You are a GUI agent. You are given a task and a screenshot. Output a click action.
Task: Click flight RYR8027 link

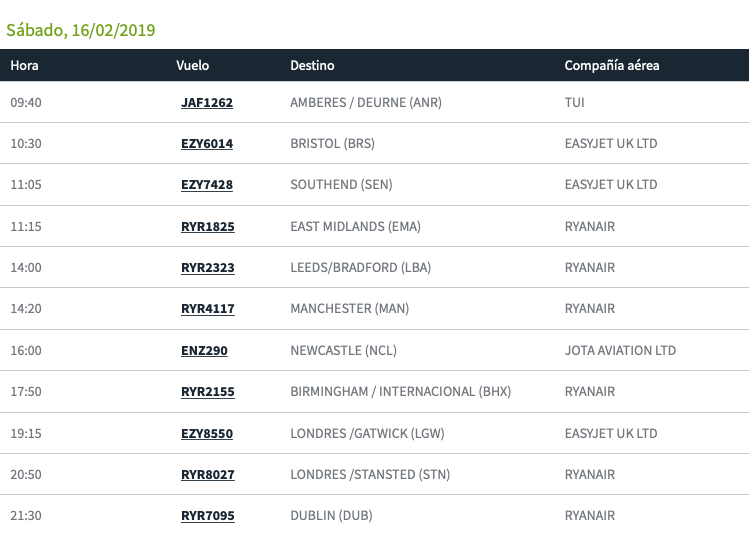207,475
